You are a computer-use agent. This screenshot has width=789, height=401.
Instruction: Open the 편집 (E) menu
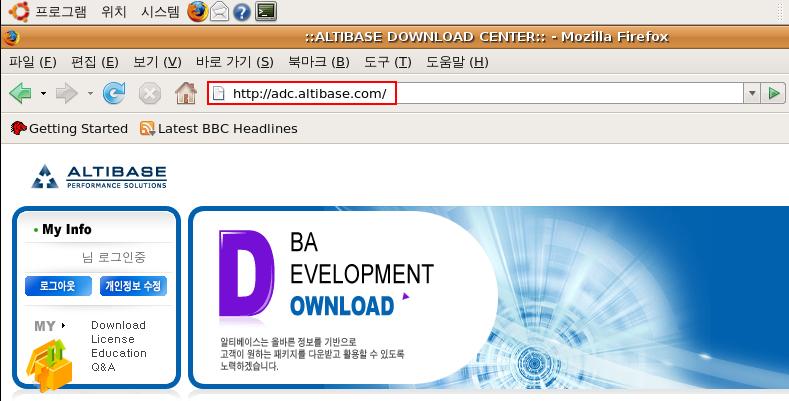[95, 62]
